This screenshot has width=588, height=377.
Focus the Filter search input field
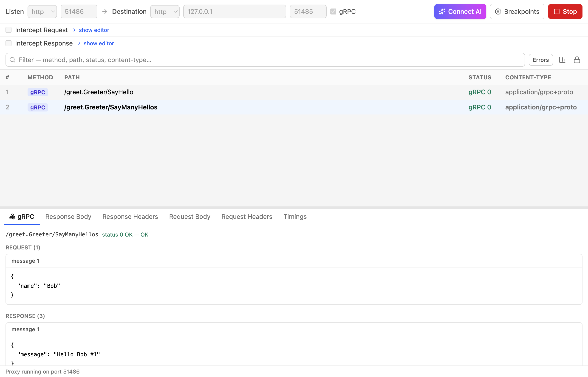click(265, 60)
